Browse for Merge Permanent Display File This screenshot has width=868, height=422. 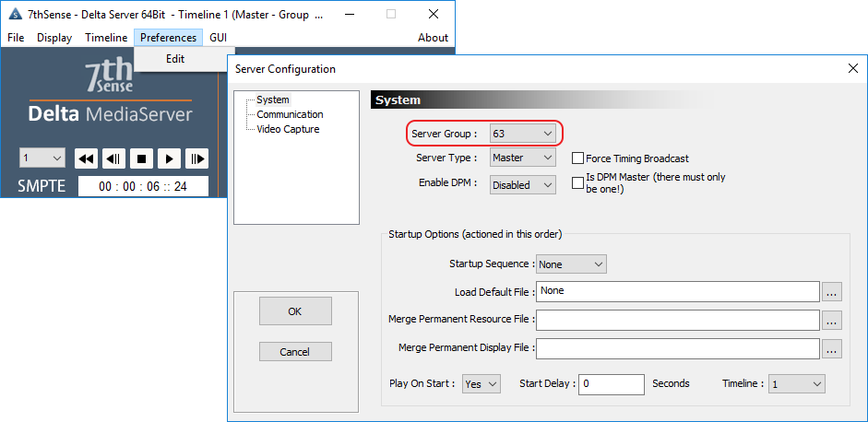click(832, 348)
